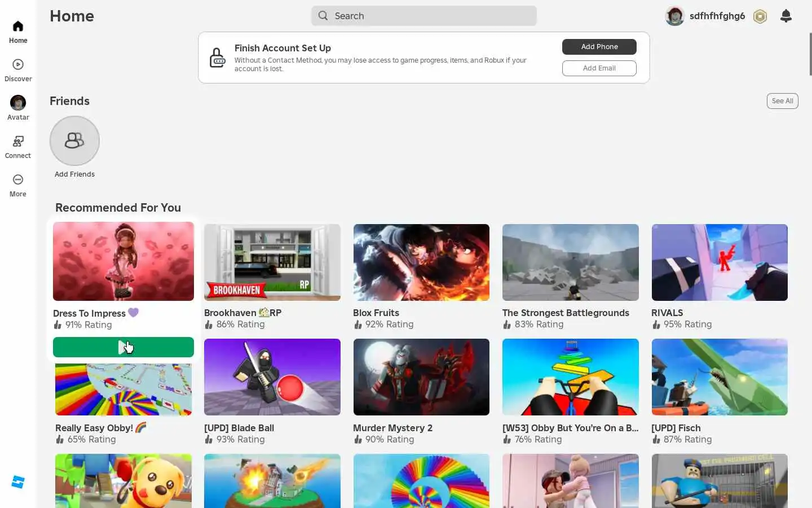Click the thumbs-up icon beside 92% Rating

point(358,324)
